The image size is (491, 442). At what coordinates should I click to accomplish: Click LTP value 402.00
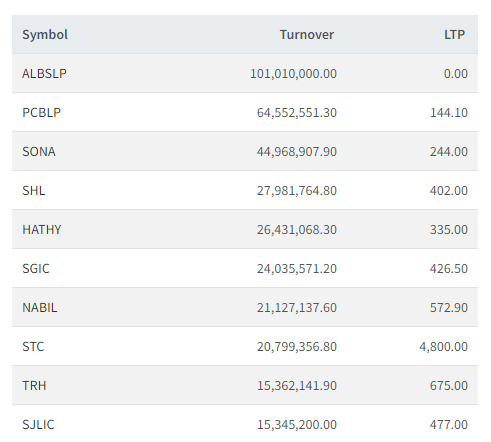click(449, 191)
